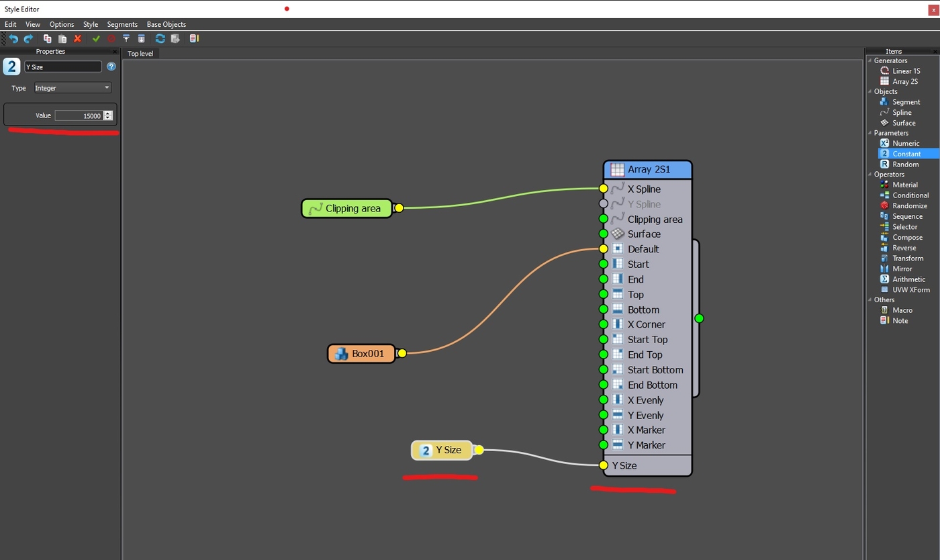Click the Box001 node's yellow output connector
The height and width of the screenshot is (560, 940).
pos(402,353)
